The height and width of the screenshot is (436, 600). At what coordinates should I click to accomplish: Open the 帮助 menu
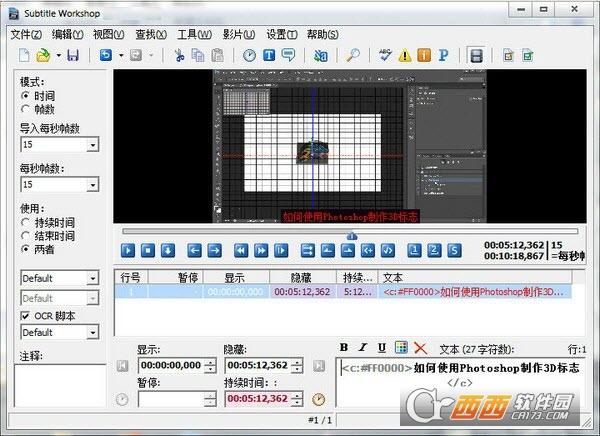(x=323, y=34)
